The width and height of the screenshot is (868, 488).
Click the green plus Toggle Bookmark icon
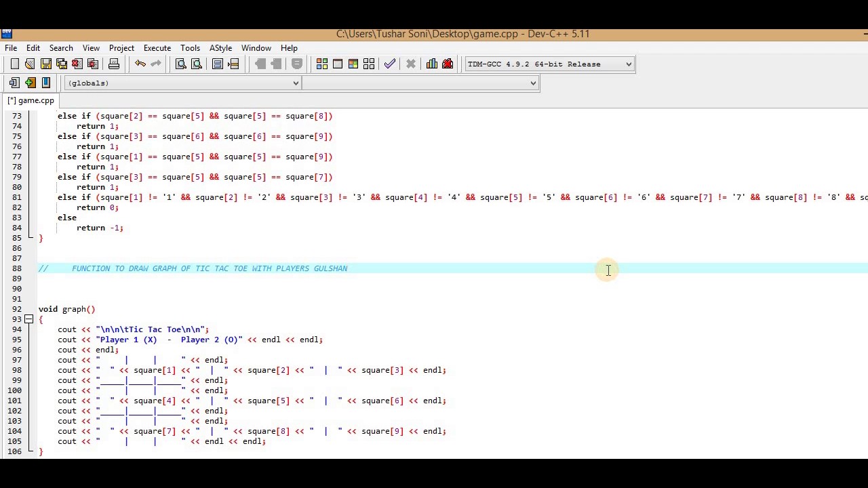[x=30, y=83]
